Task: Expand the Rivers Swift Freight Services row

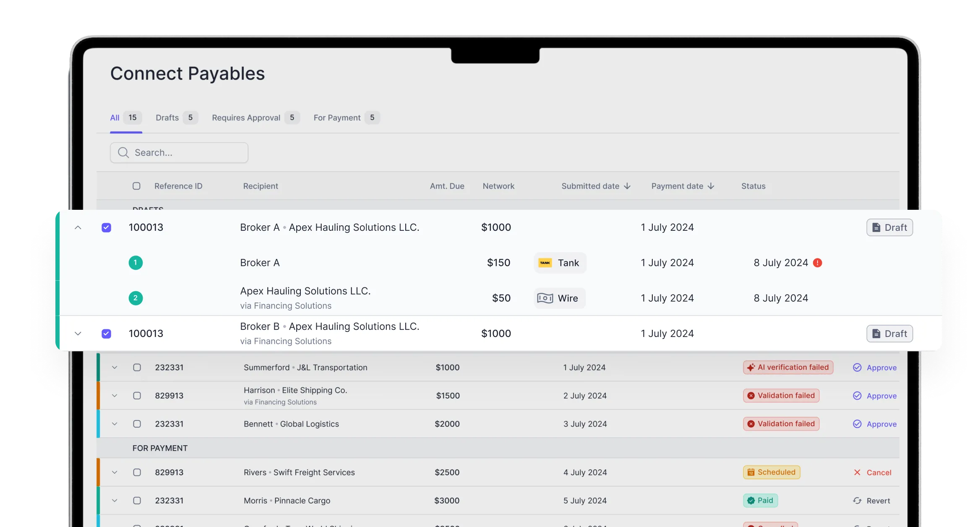Action: (115, 472)
